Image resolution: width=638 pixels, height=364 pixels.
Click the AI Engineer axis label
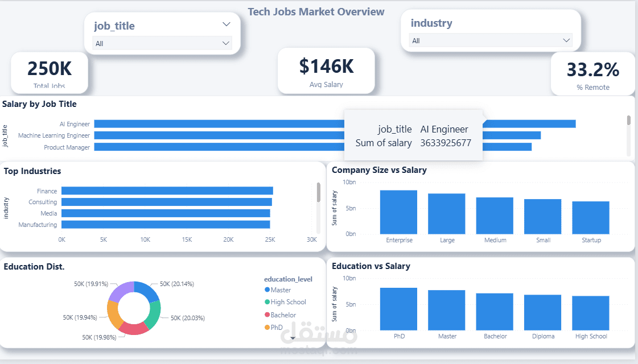[75, 124]
